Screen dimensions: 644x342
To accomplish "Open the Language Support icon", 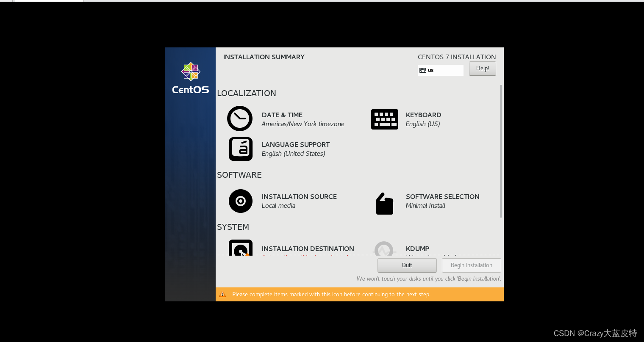I will [x=240, y=149].
